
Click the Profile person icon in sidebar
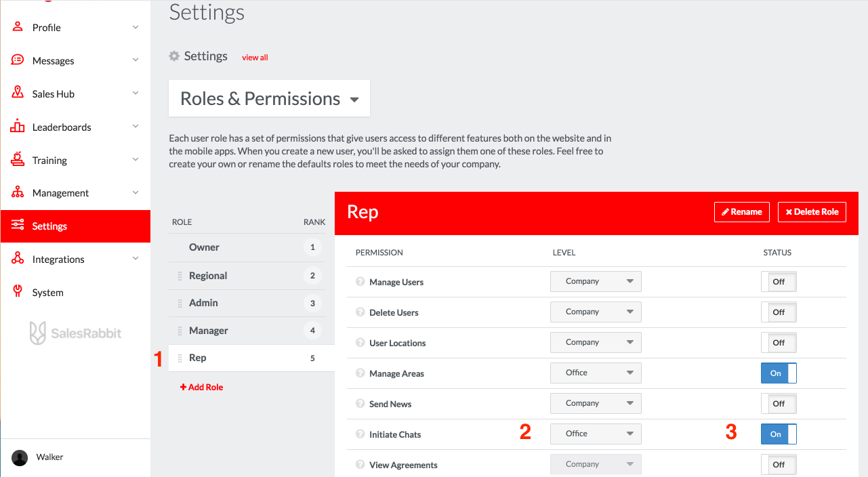[18, 27]
